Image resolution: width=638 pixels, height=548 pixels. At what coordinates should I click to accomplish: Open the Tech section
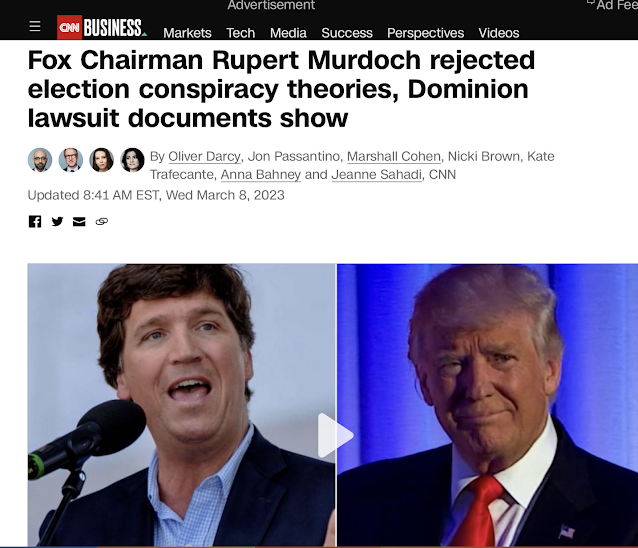(240, 33)
